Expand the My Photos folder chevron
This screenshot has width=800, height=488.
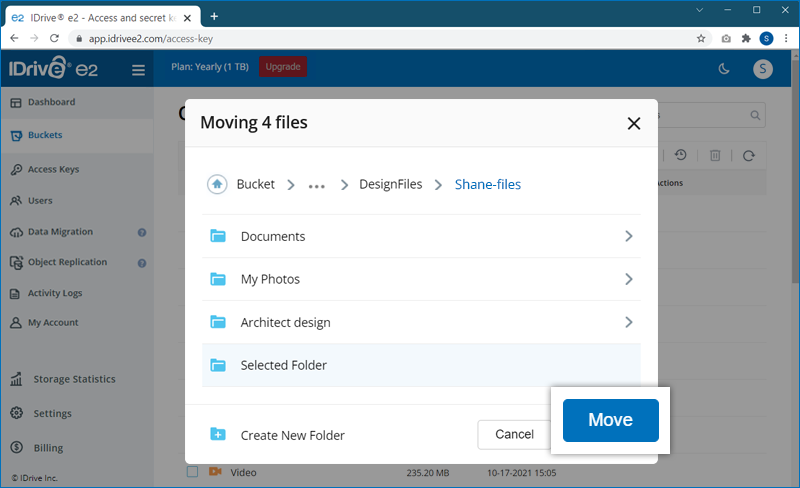click(x=628, y=280)
